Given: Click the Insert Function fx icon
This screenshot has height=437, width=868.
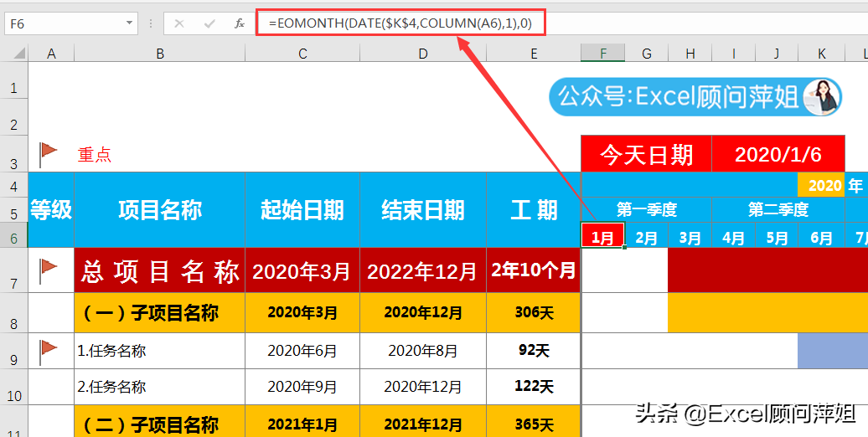Looking at the screenshot, I should point(239,23).
